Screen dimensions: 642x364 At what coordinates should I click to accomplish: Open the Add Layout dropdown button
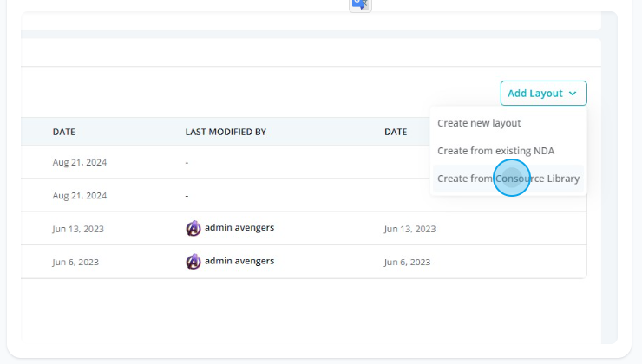point(543,94)
